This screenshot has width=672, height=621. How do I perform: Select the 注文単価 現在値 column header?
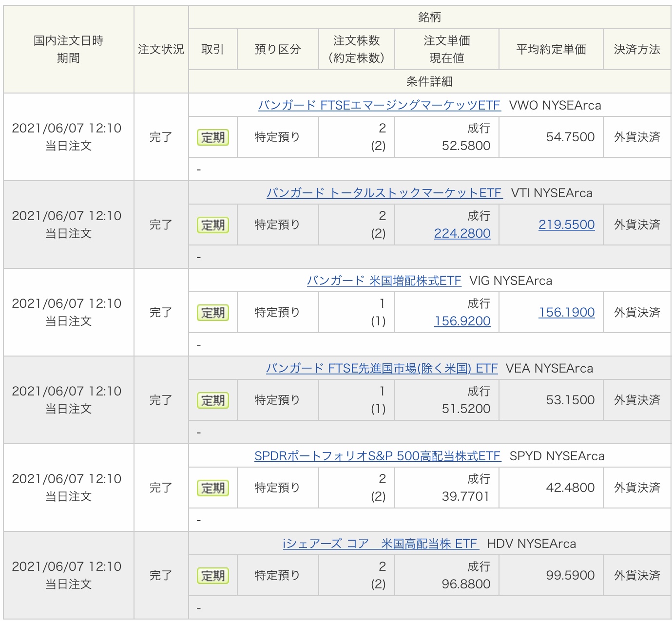tap(447, 49)
